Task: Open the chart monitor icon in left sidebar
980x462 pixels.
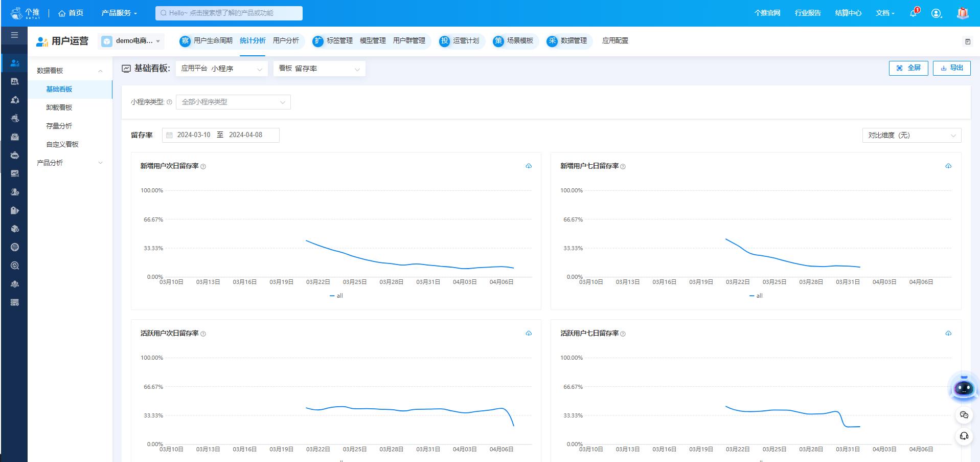Action: click(x=15, y=173)
